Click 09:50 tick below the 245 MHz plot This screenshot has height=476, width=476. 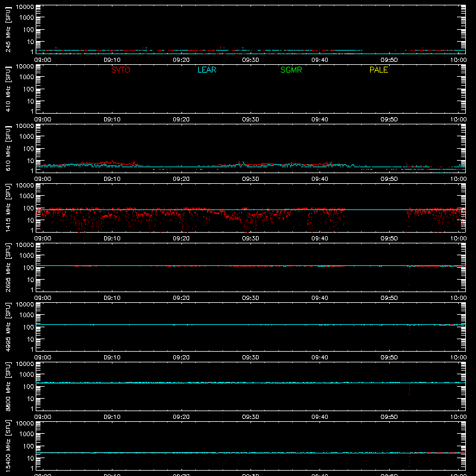[x=389, y=60]
